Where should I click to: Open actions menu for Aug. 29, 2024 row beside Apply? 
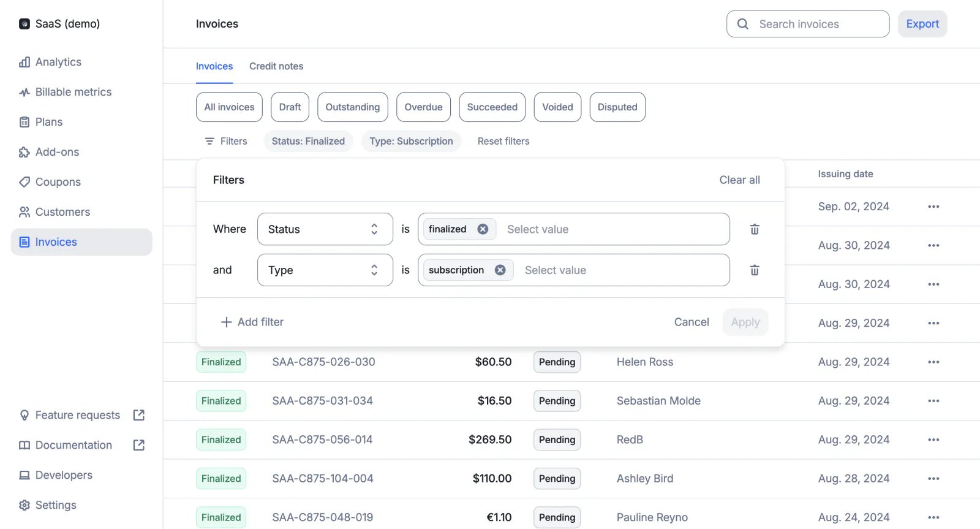click(933, 323)
